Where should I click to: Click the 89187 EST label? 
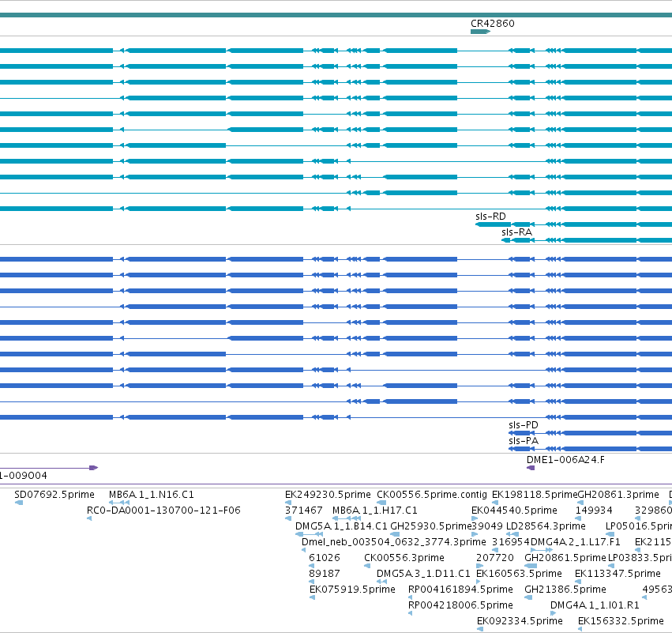[325, 575]
